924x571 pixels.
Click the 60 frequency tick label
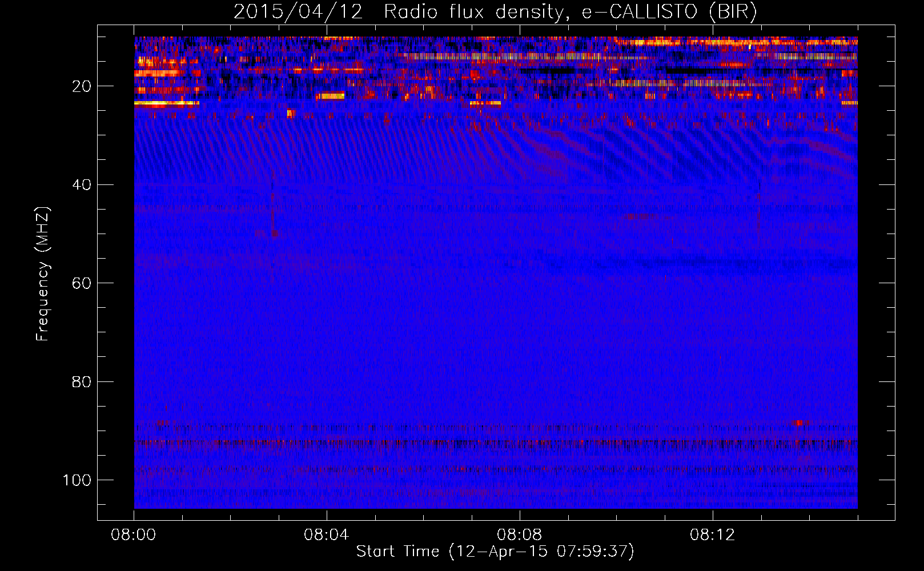click(82, 283)
